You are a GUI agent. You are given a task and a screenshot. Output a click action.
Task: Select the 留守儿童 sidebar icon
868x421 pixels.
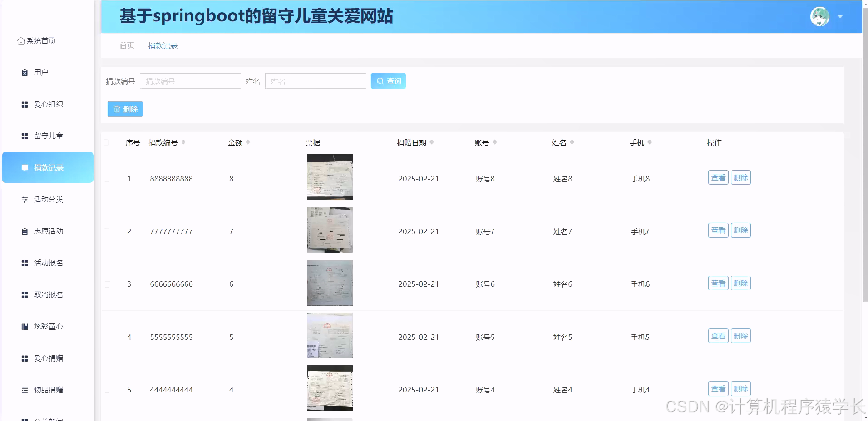coord(25,136)
